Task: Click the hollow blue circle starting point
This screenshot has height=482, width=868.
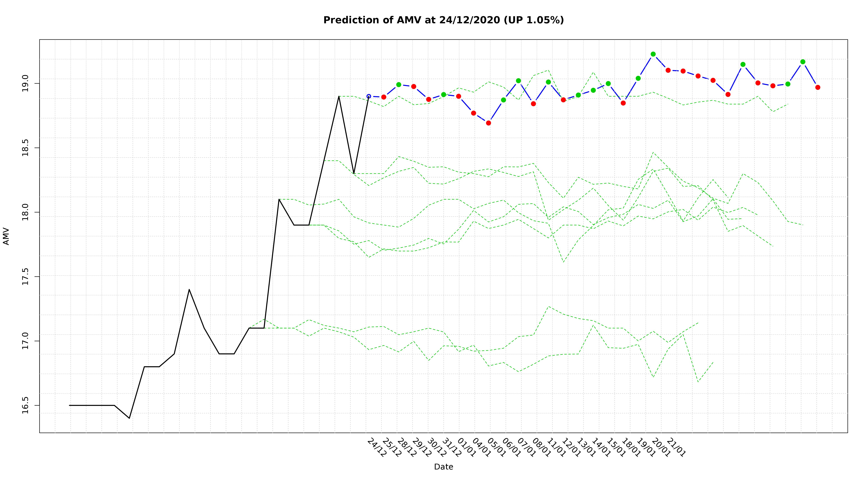Action: [369, 96]
